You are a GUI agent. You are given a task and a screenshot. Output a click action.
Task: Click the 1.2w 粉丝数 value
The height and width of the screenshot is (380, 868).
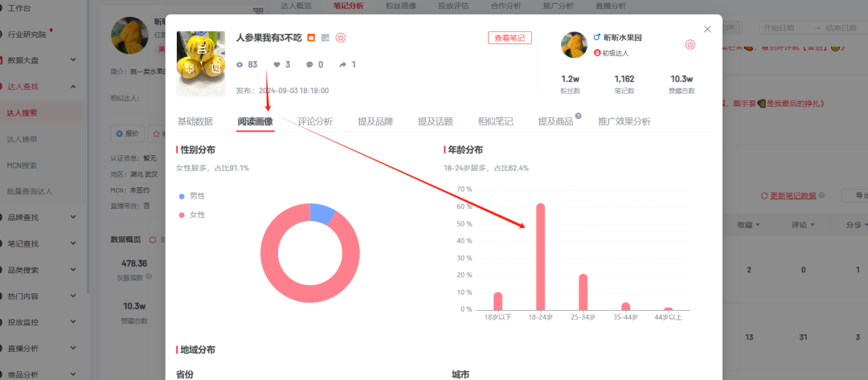(x=570, y=79)
